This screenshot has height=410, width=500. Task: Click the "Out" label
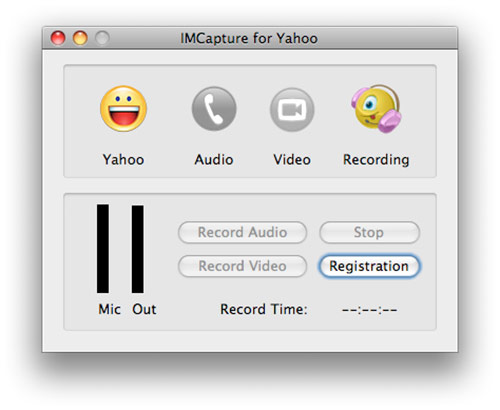(x=144, y=309)
